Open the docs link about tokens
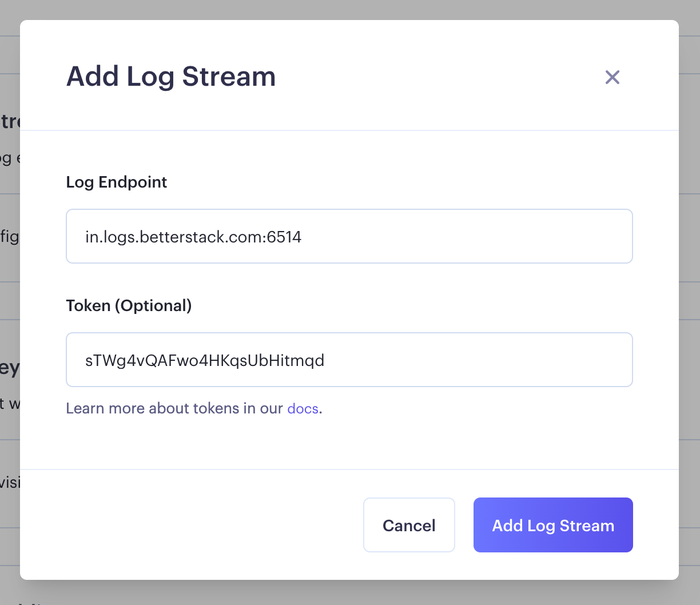Image resolution: width=700 pixels, height=605 pixels. pos(303,408)
